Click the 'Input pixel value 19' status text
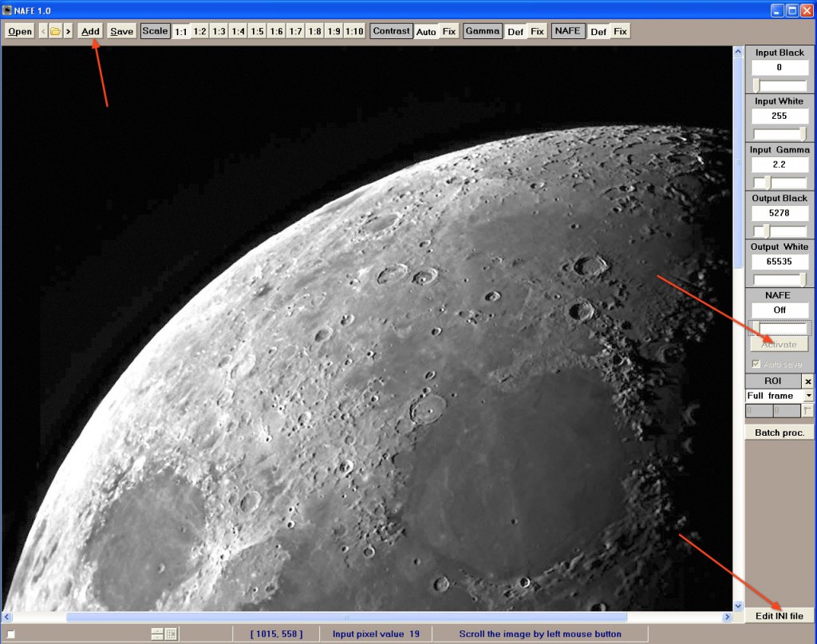Viewport: 817px width, 644px height. point(376,634)
